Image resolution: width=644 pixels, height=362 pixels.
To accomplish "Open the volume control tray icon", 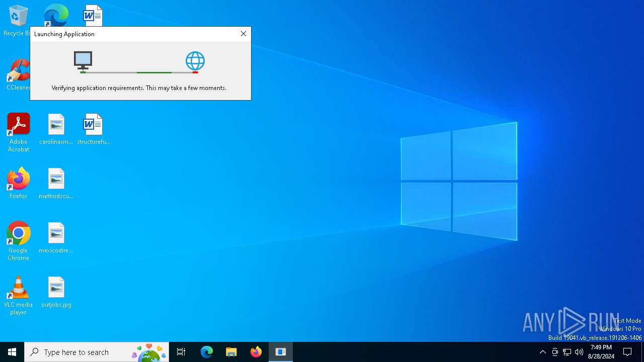I will [579, 352].
